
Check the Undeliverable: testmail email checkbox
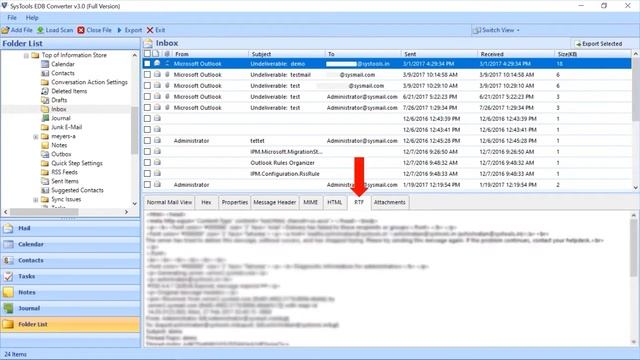click(147, 75)
